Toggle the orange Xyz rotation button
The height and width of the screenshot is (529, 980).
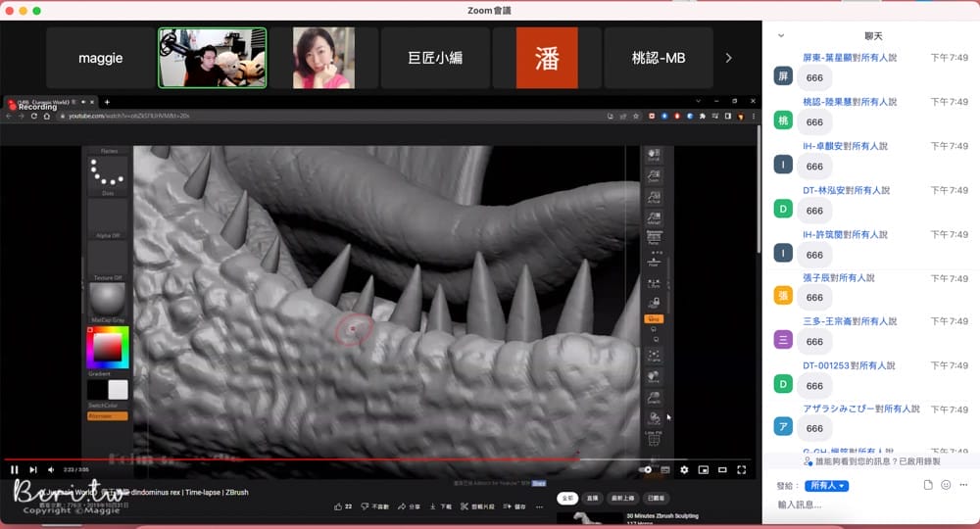[654, 319]
